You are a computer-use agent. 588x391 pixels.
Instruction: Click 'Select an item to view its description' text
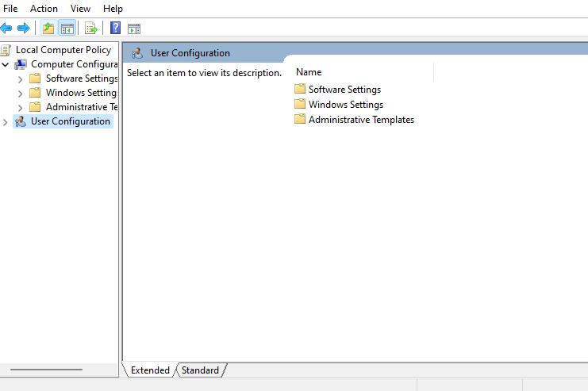[204, 73]
